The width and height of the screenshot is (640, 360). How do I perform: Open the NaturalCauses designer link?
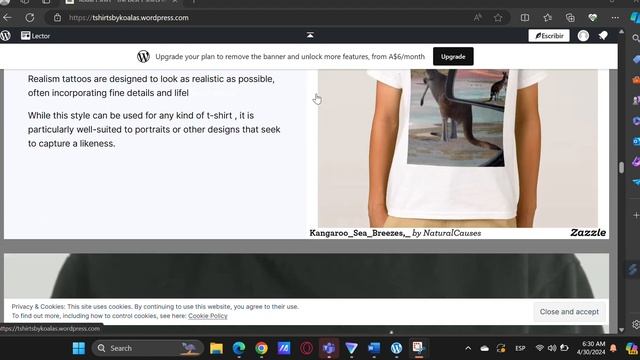click(452, 233)
